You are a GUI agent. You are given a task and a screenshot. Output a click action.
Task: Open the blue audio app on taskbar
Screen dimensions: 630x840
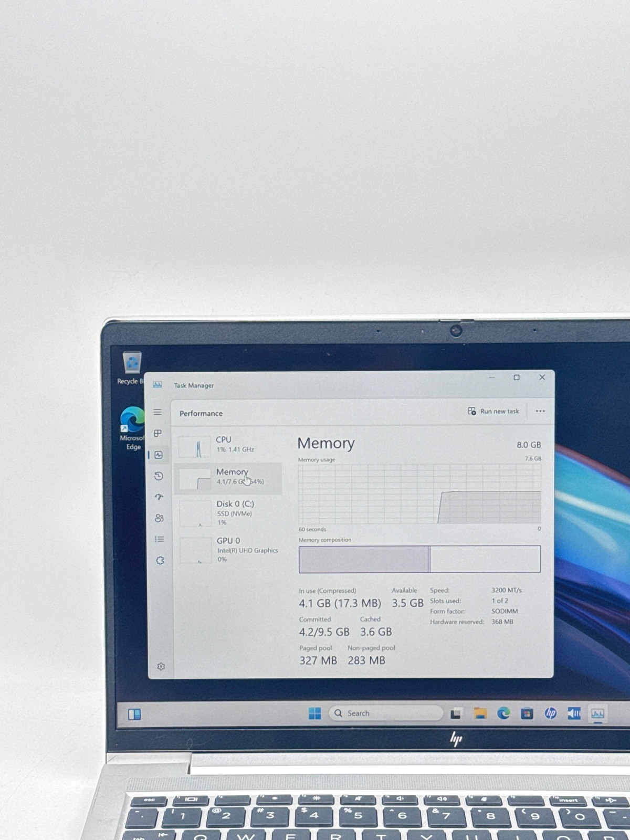click(x=574, y=713)
